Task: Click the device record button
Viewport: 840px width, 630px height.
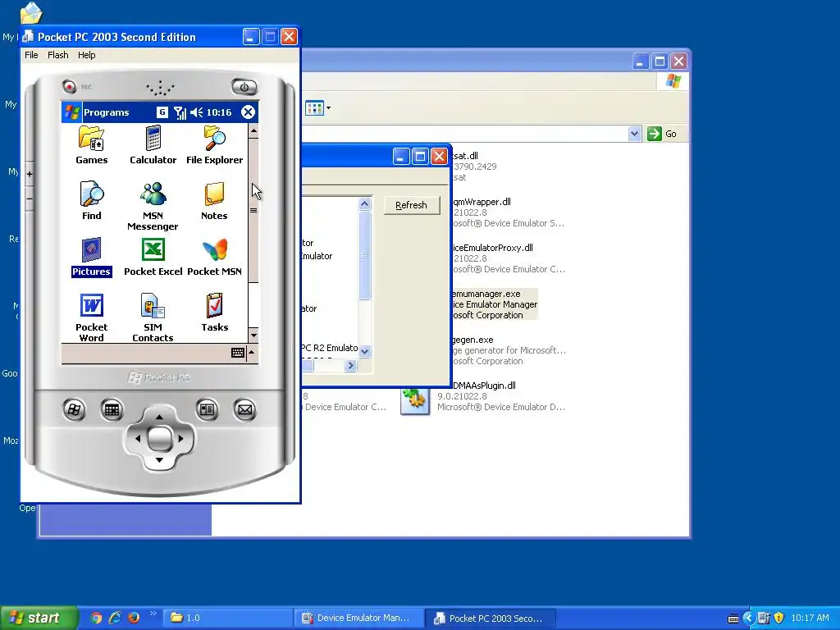Action: click(x=69, y=85)
